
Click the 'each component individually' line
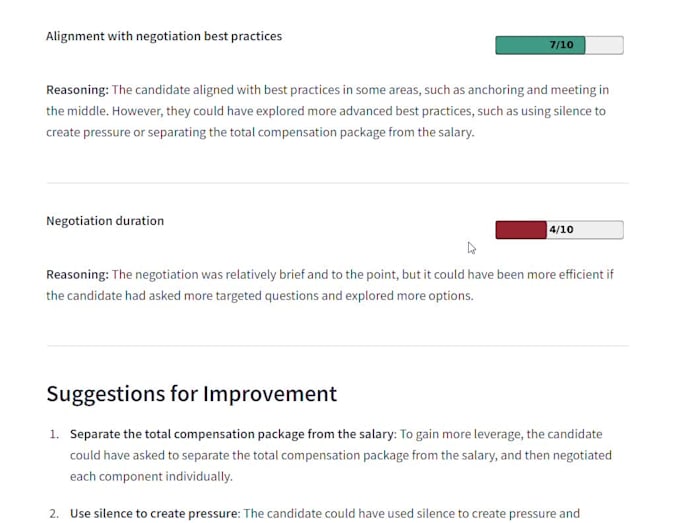[151, 477]
